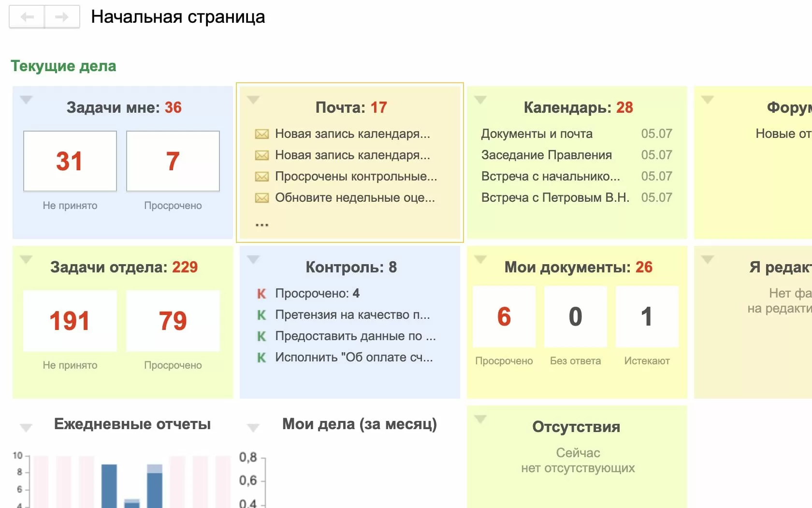This screenshot has height=508, width=812.
Task: Open calendar entry 'Документы и почта'
Action: (537, 134)
